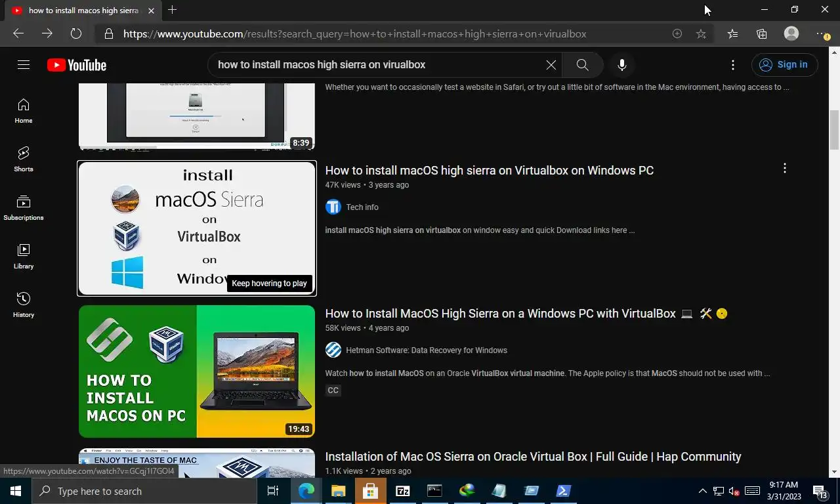The height and width of the screenshot is (504, 840).
Task: Open Task View on the taskbar
Action: coord(273,491)
